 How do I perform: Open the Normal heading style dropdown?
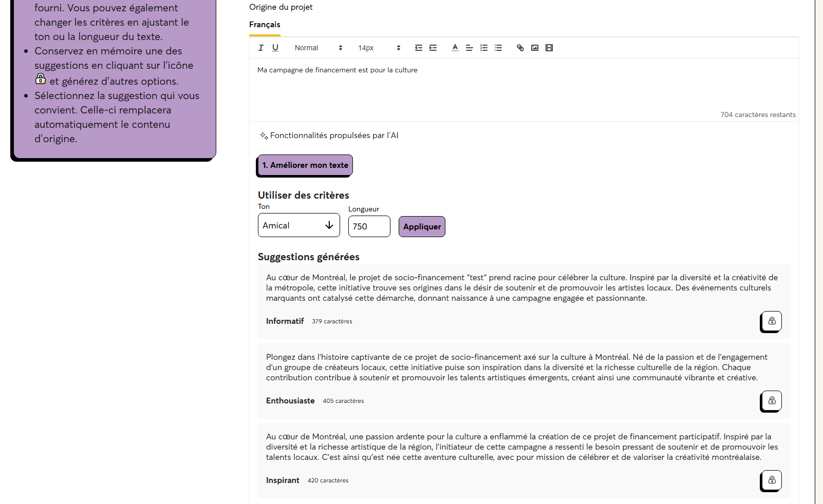click(318, 48)
